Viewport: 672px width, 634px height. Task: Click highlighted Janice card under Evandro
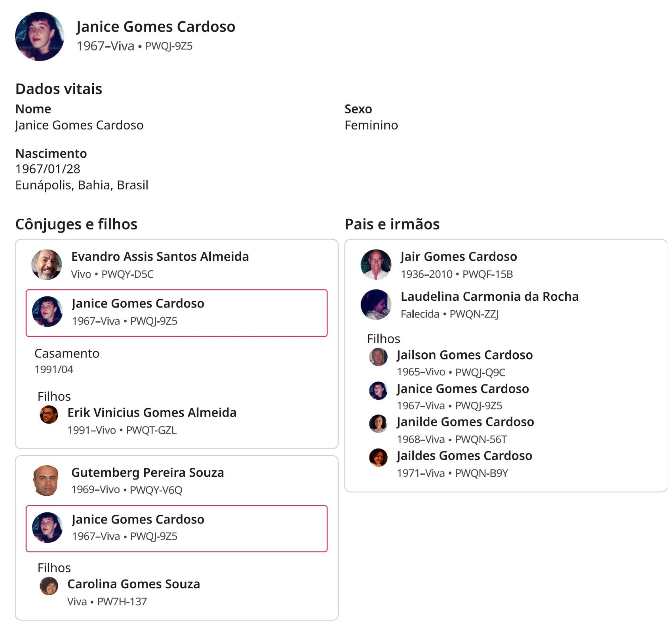coord(177,313)
